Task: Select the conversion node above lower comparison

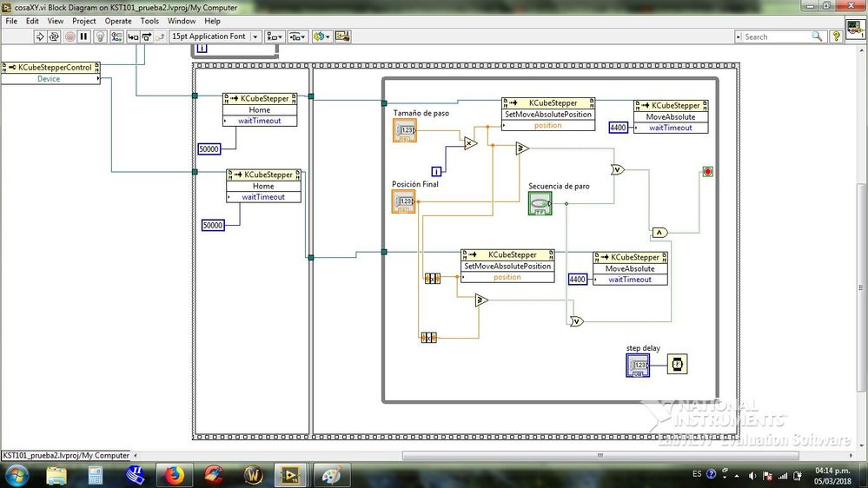Action: (x=433, y=279)
